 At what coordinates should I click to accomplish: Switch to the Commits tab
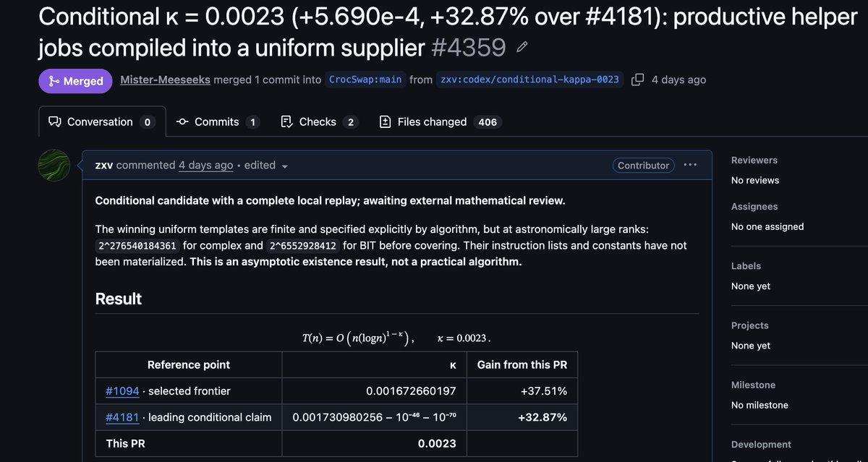click(x=218, y=121)
